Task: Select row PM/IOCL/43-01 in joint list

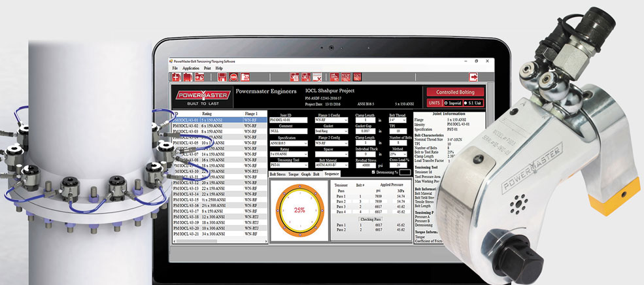Action: point(220,120)
